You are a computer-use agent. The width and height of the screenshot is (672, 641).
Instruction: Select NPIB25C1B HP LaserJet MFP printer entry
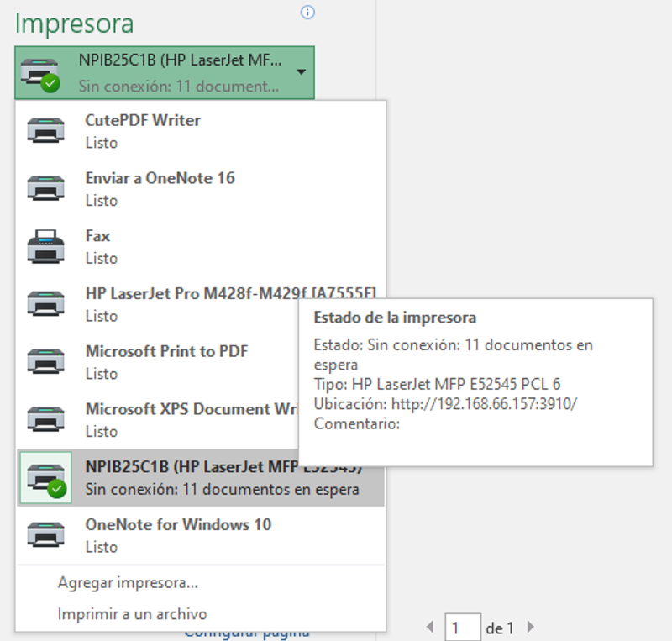pyautogui.click(x=201, y=478)
